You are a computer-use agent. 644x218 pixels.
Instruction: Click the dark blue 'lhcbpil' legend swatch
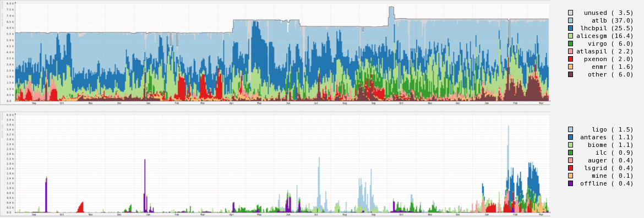tap(570, 28)
